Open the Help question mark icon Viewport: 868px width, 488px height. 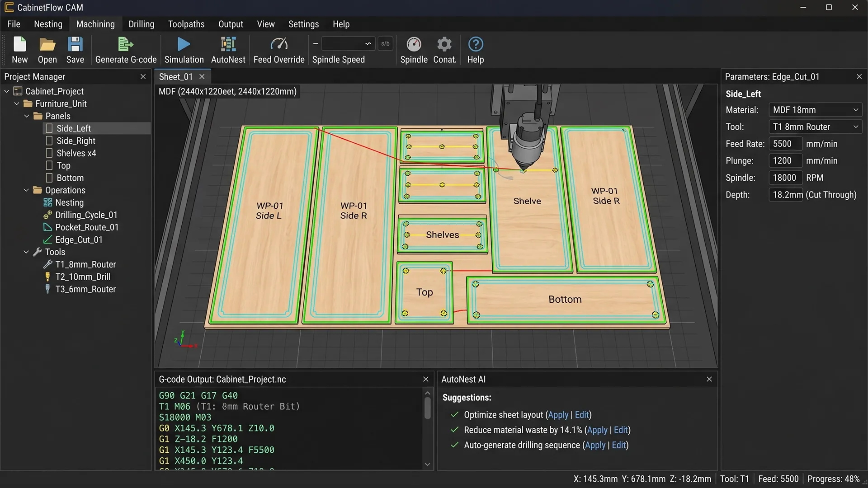point(475,44)
